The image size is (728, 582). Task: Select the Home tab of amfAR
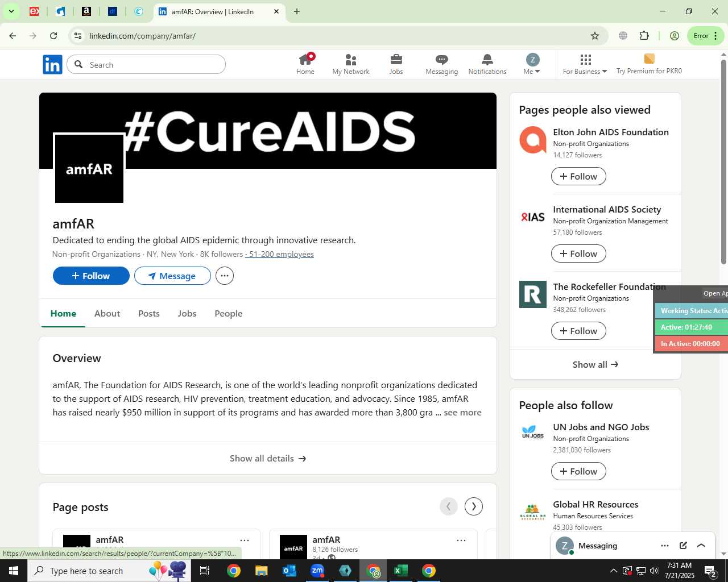click(x=63, y=314)
